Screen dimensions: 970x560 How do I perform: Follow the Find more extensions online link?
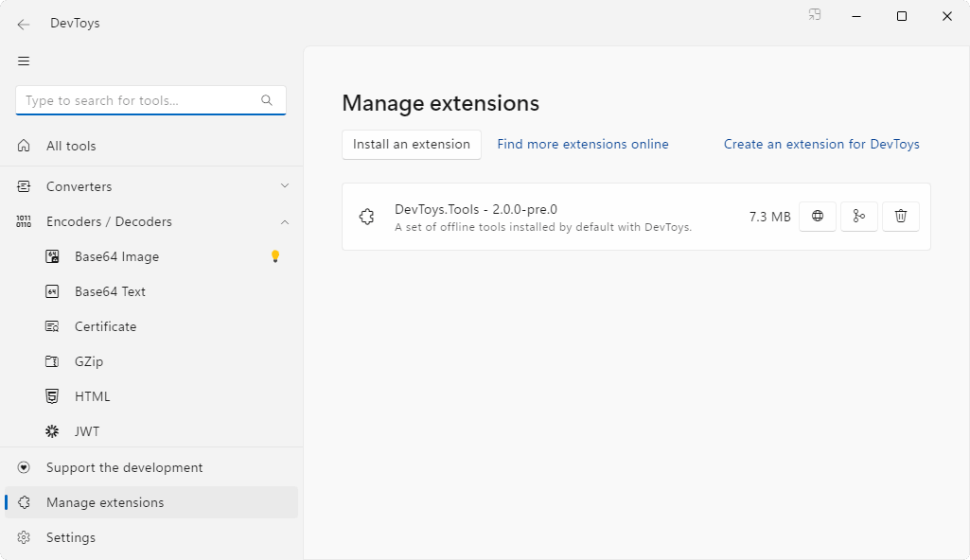[x=583, y=145]
